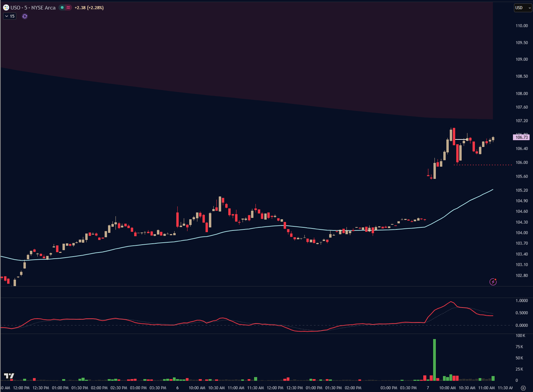Click the purple circular refresh icon
Image resolution: width=533 pixels, height=392 pixels.
(24, 16)
